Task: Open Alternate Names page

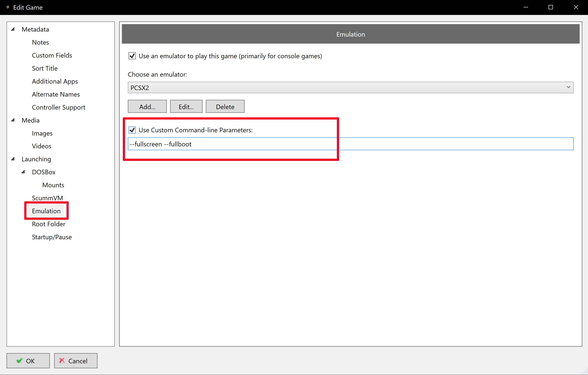Action: coord(56,94)
